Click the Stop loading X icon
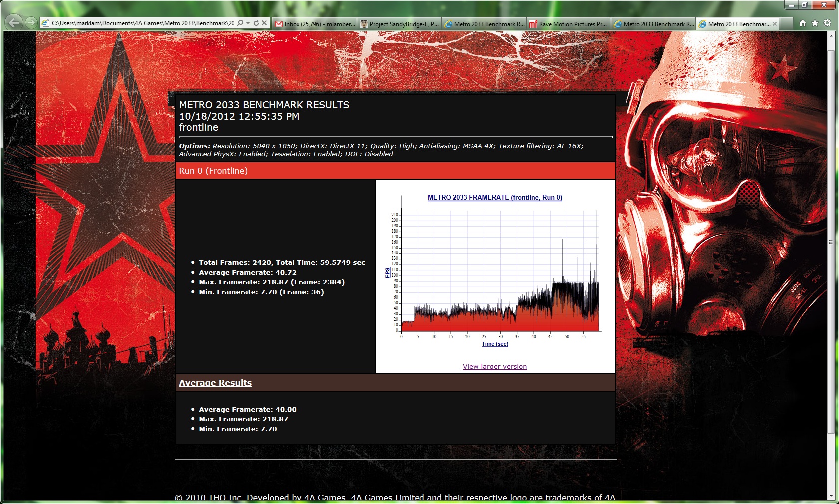 coord(264,23)
